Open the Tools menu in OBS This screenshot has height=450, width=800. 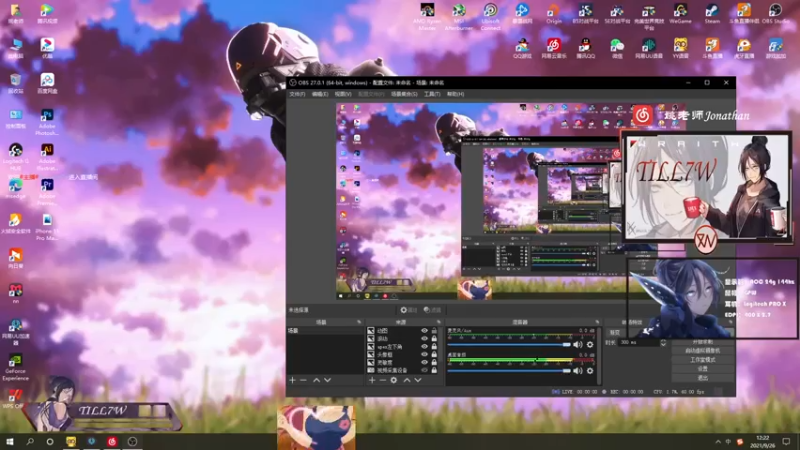[432, 94]
